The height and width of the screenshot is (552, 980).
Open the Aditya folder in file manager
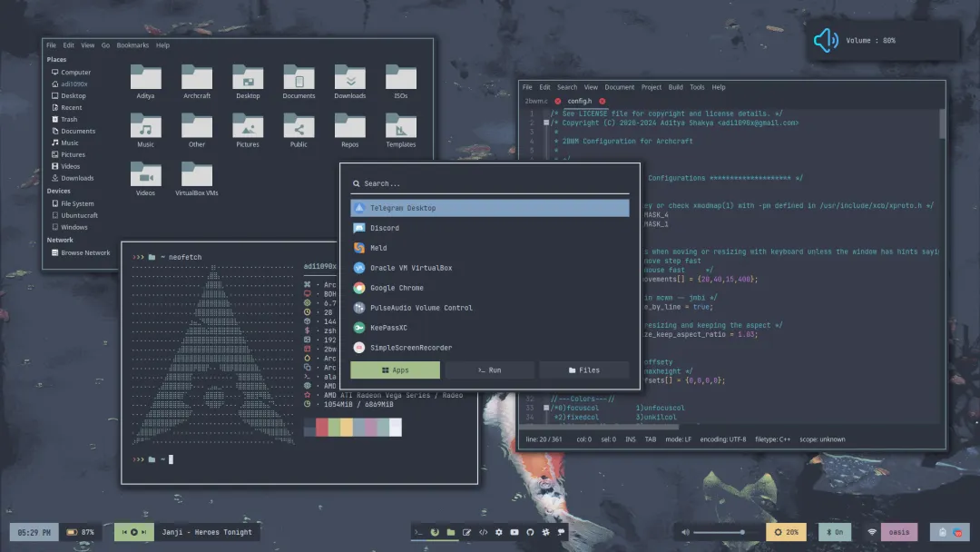(145, 82)
